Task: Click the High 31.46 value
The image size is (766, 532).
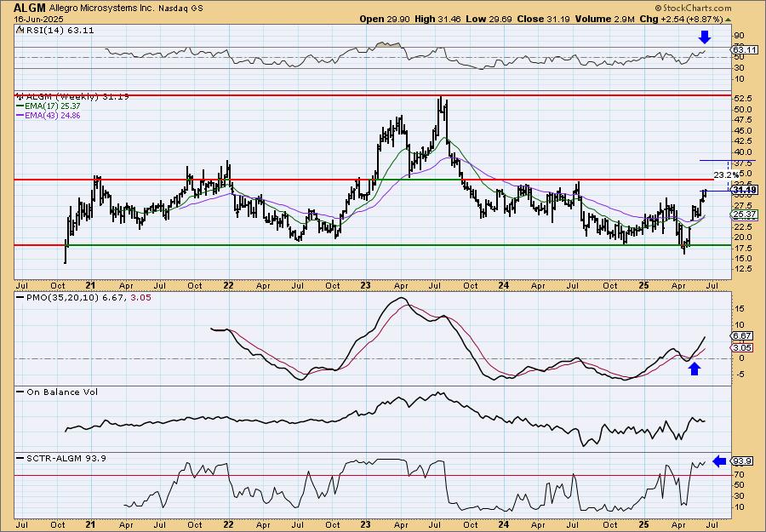Action: [438, 19]
